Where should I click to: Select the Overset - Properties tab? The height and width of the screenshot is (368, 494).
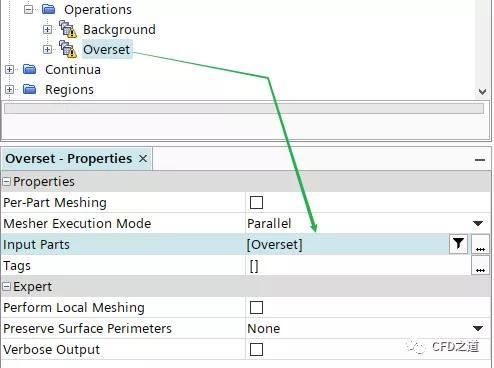click(x=69, y=159)
